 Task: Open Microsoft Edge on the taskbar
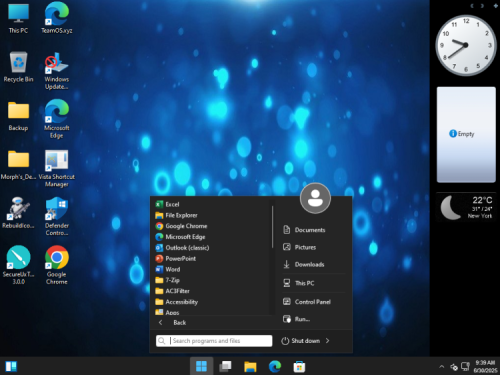click(x=275, y=366)
